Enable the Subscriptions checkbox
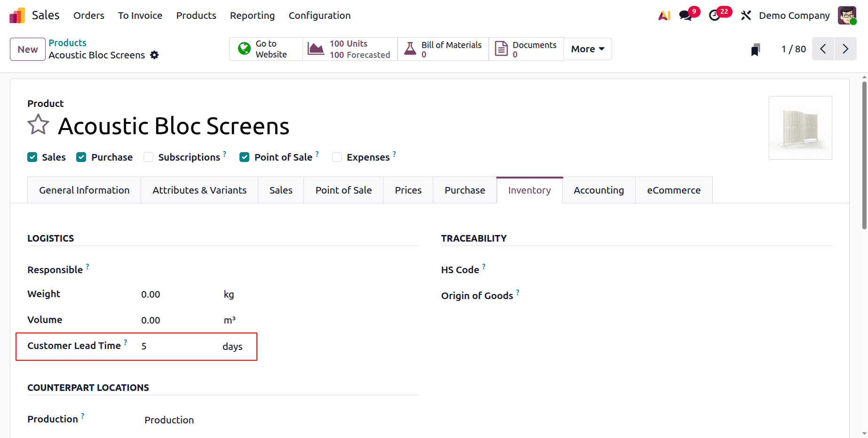The width and height of the screenshot is (868, 438). coord(148,157)
